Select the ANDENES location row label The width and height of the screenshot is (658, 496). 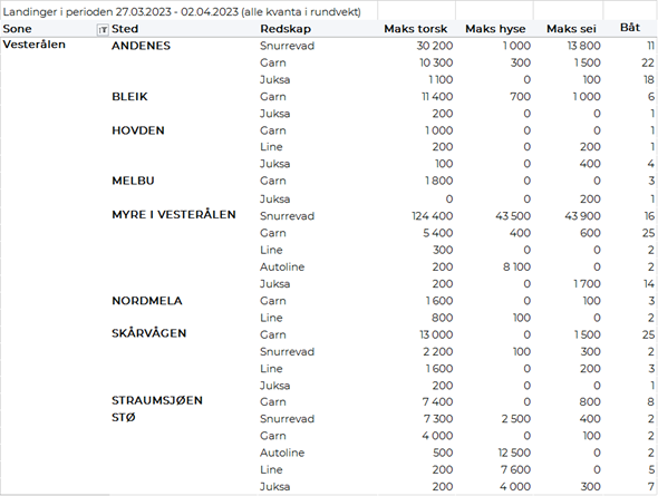(x=141, y=46)
